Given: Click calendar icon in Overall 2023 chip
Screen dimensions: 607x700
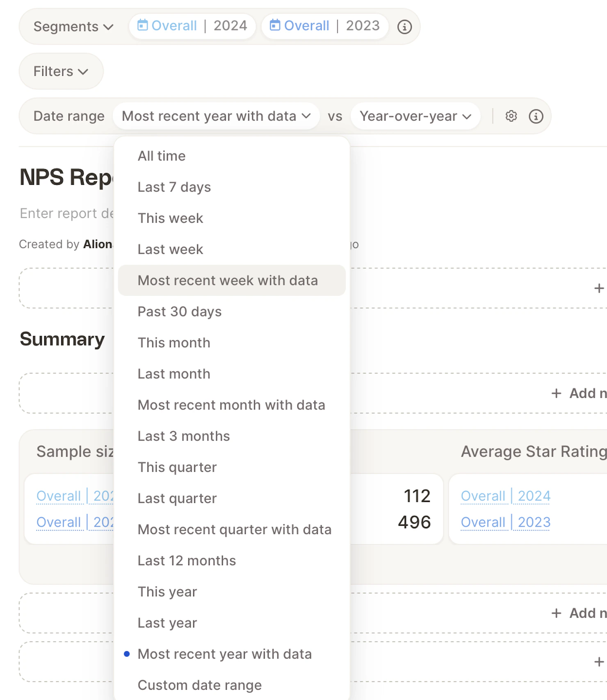Looking at the screenshot, I should tap(275, 25).
